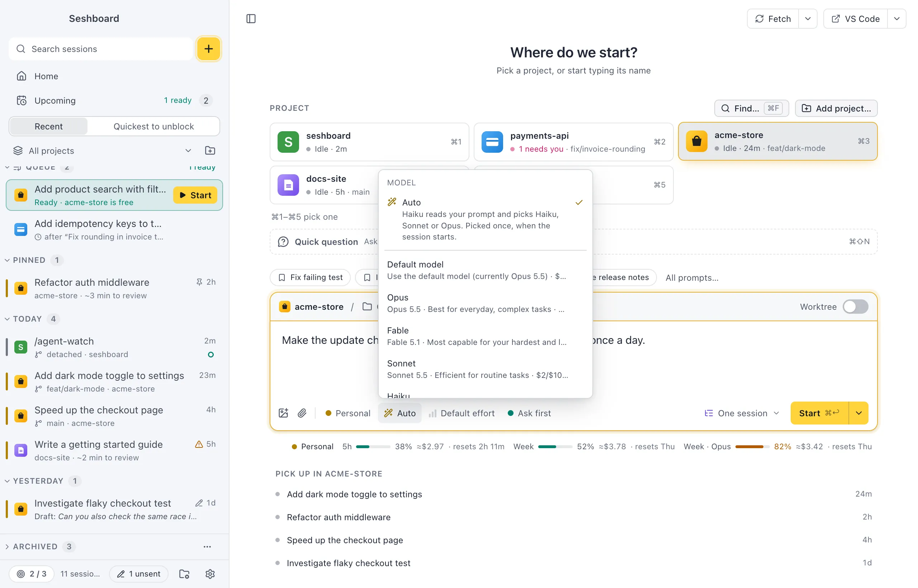This screenshot has height=588, width=918.
Task: Open the VS Code dropdown arrow
Action: [896, 19]
